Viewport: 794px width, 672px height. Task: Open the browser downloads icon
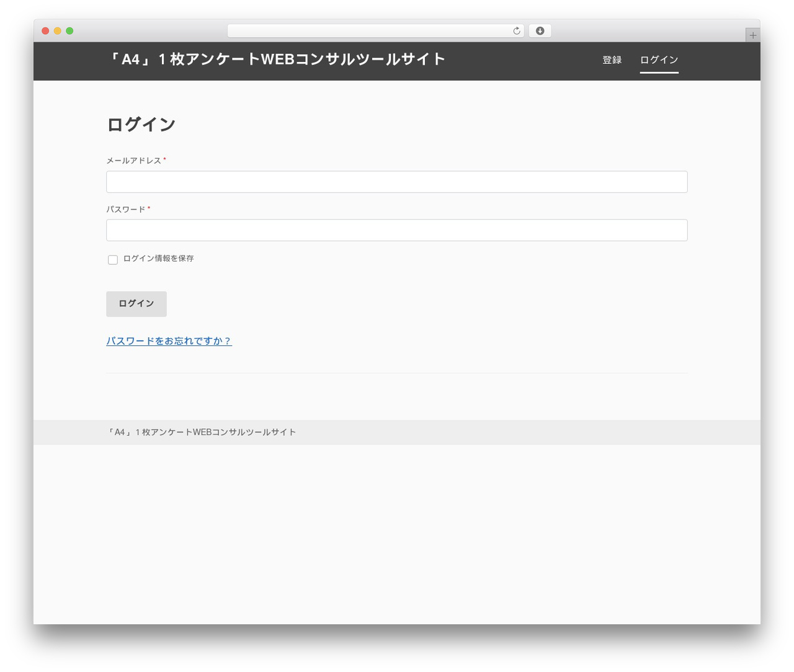coord(540,31)
